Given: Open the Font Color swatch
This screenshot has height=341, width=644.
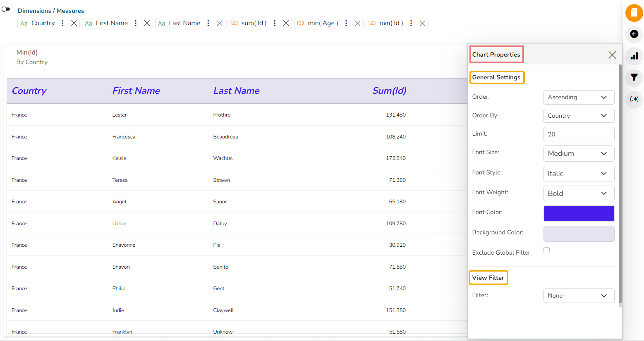Looking at the screenshot, I should click(578, 213).
